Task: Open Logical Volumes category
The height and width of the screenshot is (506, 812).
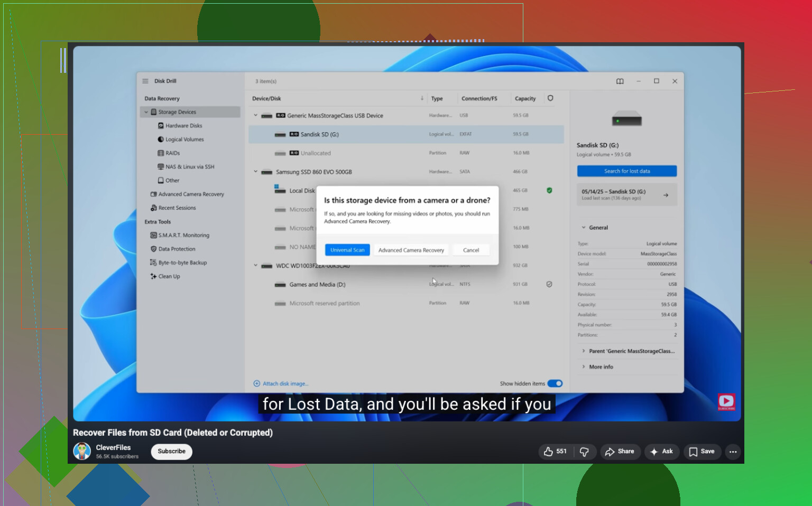Action: 180,139
